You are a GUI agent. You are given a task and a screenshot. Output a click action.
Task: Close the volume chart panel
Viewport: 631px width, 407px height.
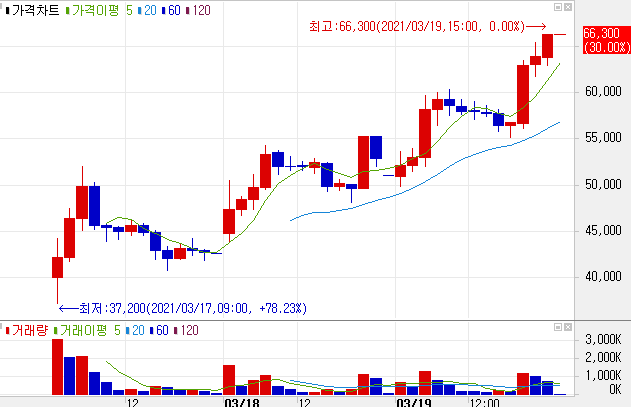click(568, 327)
